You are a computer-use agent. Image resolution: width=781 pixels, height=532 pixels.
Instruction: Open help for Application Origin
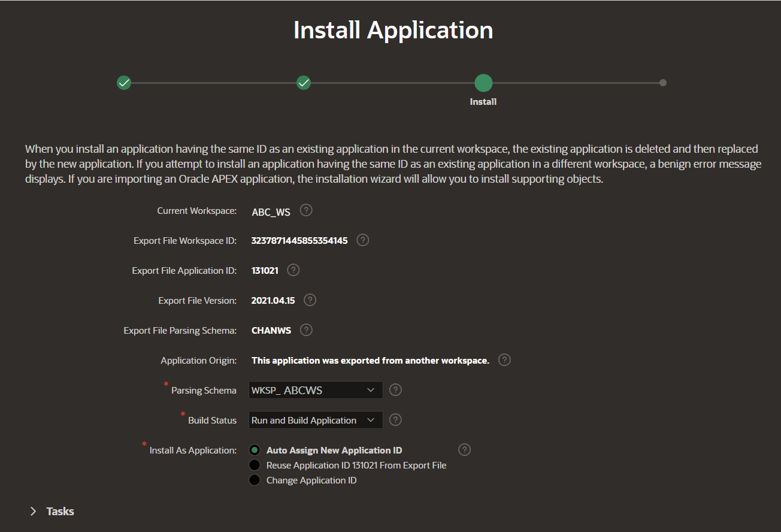click(x=504, y=360)
